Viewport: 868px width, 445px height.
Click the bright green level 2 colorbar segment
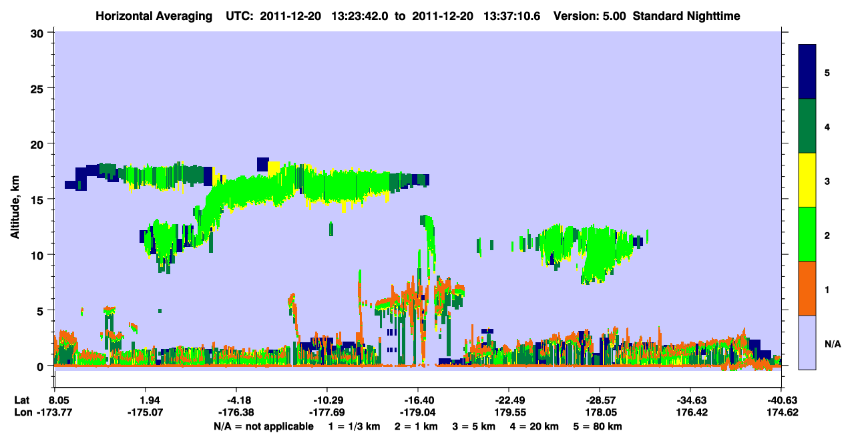pos(807,234)
